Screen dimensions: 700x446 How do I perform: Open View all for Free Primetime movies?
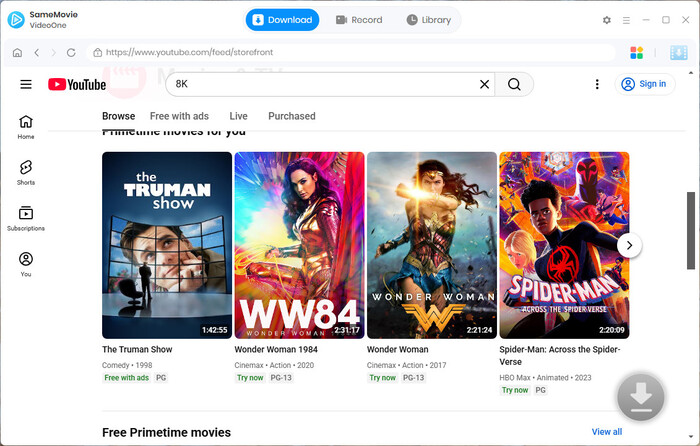[x=607, y=432]
